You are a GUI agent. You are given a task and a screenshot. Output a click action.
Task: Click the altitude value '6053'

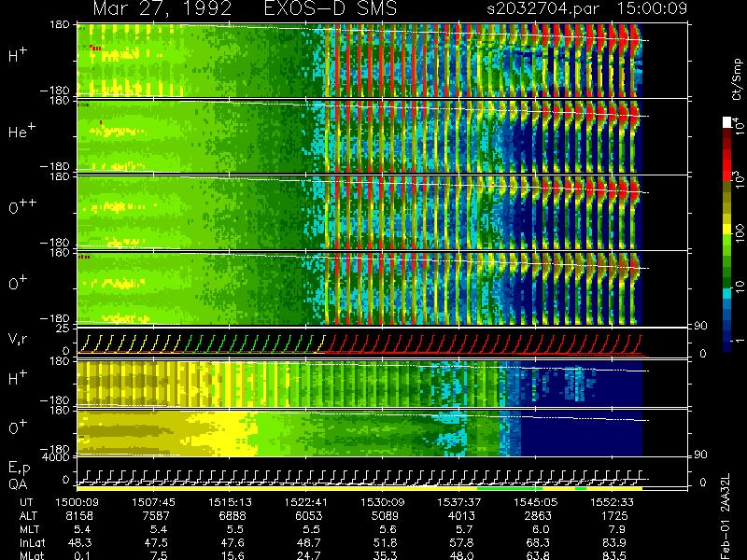click(x=309, y=516)
